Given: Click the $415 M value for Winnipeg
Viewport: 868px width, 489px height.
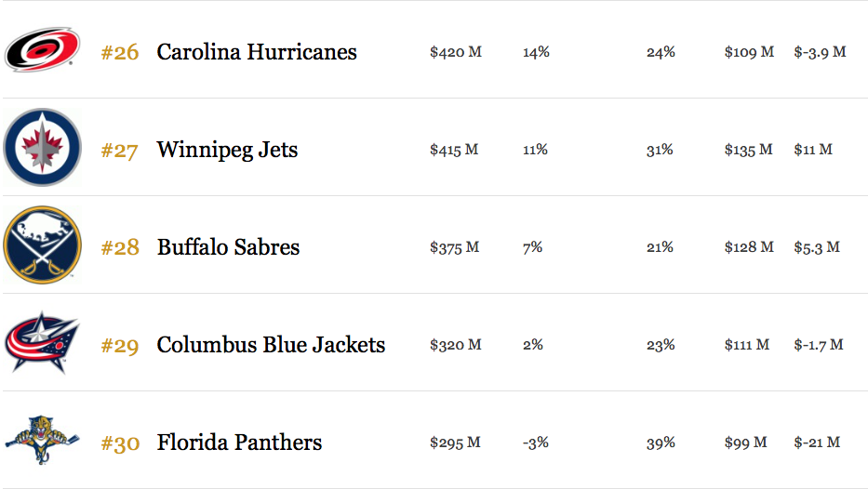Looking at the screenshot, I should (454, 150).
